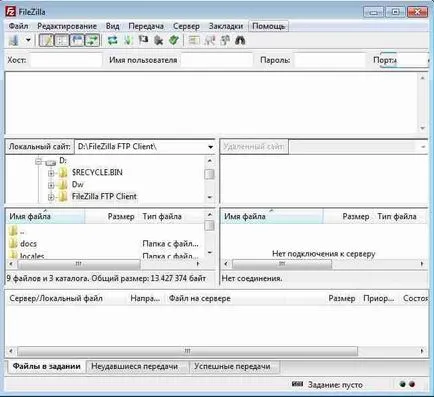Toggle the local directory tree display

[x=61, y=40]
